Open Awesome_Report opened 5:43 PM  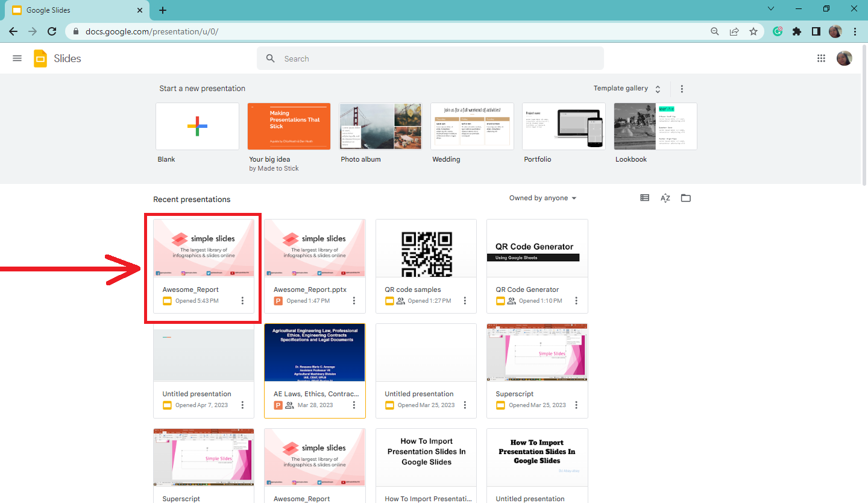204,266
